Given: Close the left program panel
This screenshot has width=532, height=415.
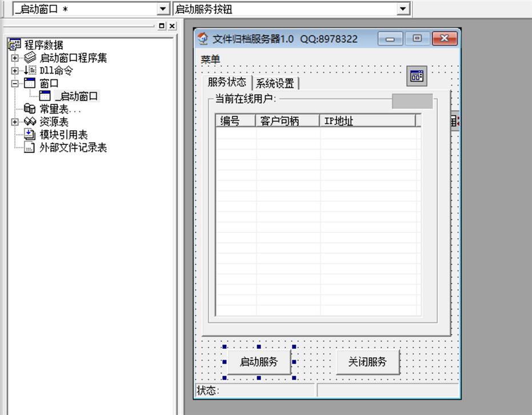Looking at the screenshot, I should (x=173, y=26).
